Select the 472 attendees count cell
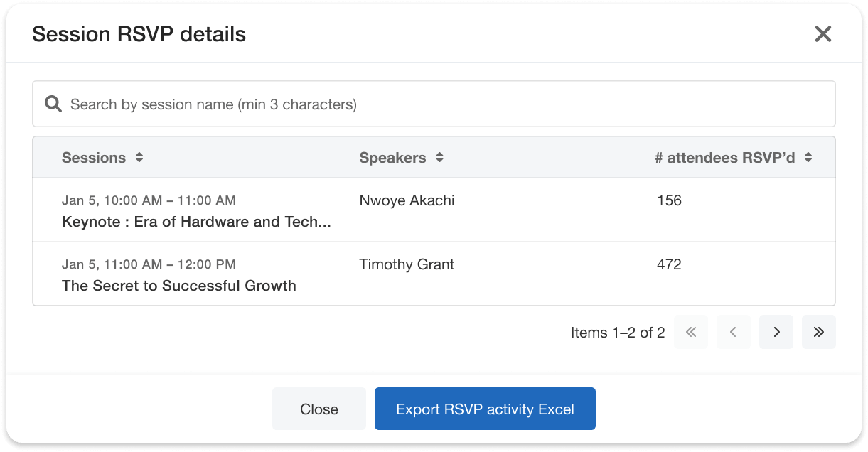The height and width of the screenshot is (452, 868). click(x=669, y=264)
